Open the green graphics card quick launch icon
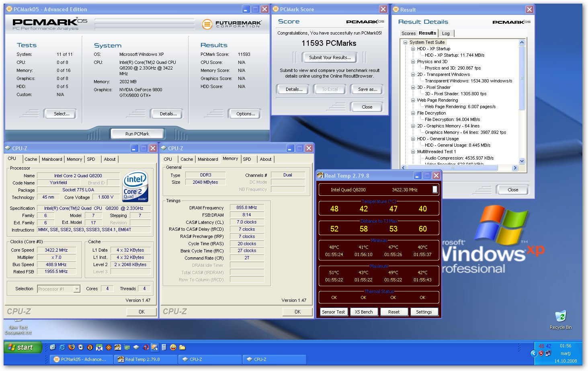The width and height of the screenshot is (588, 371). (x=127, y=347)
